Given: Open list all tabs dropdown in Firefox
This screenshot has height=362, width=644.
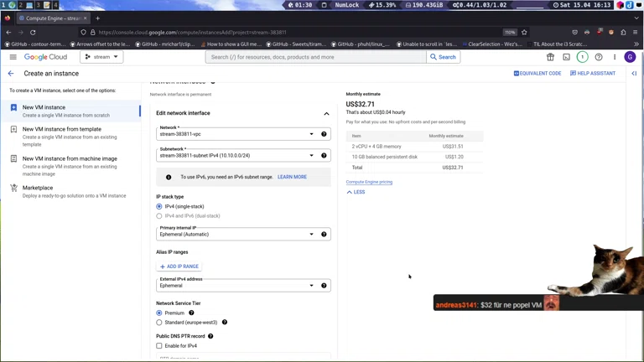Looking at the screenshot, I should click(x=636, y=18).
